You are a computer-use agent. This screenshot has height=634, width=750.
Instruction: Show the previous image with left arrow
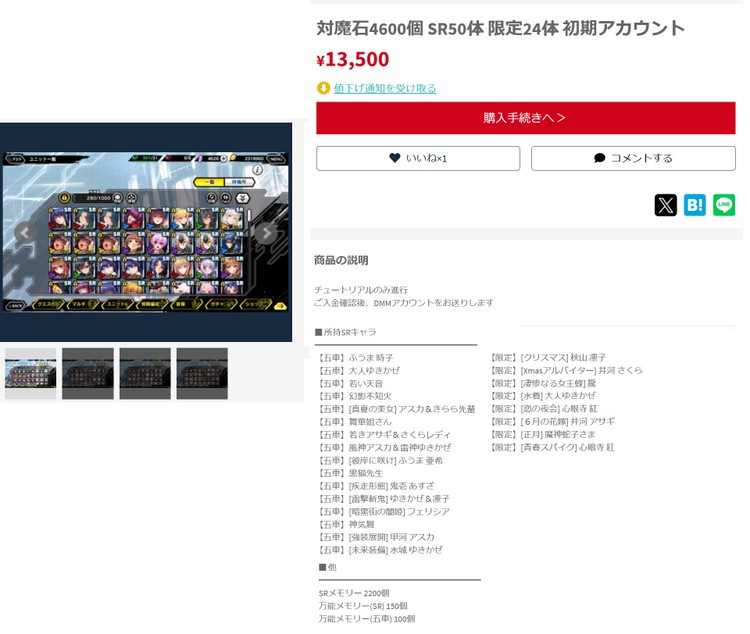[26, 233]
